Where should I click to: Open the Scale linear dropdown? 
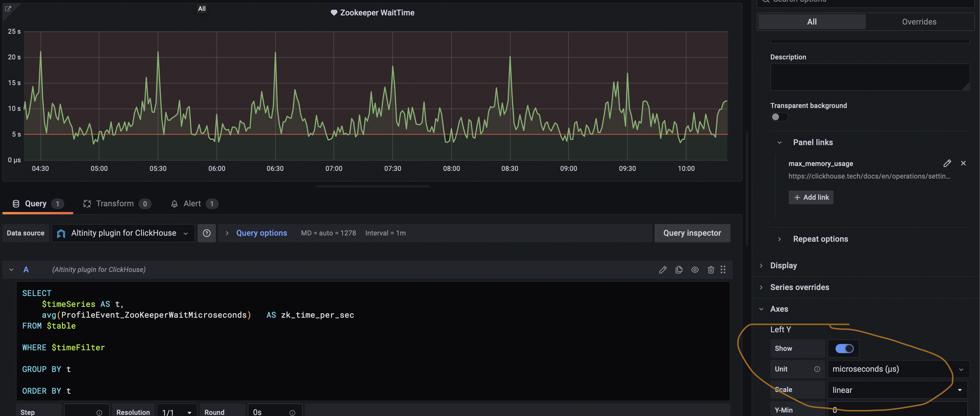(x=897, y=390)
